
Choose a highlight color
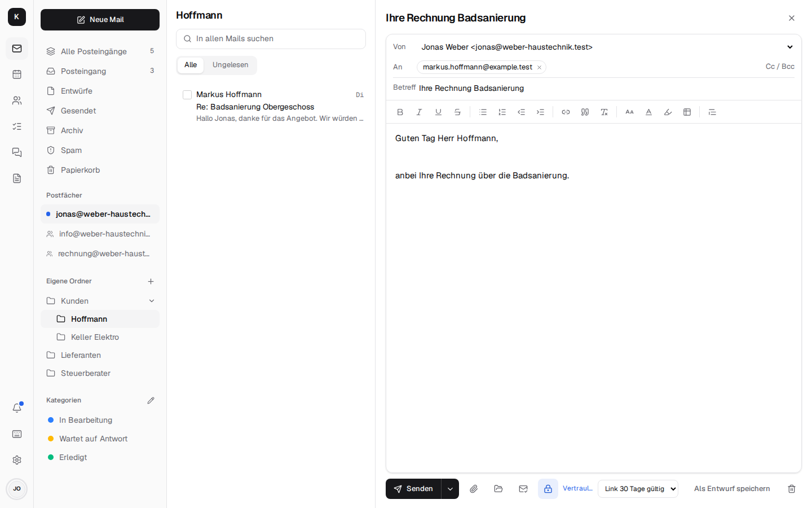coord(668,112)
